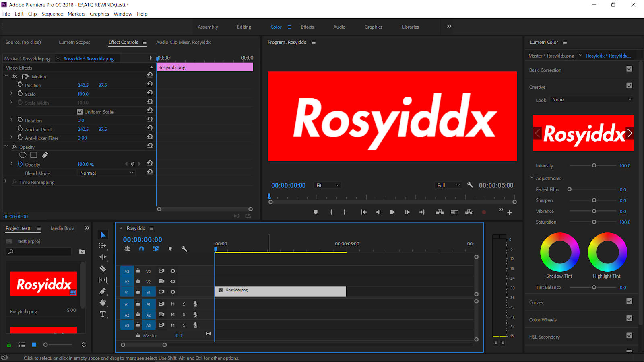Select the Rosyiddx.png clip on track V1
The height and width of the screenshot is (362, 644).
pos(281,292)
